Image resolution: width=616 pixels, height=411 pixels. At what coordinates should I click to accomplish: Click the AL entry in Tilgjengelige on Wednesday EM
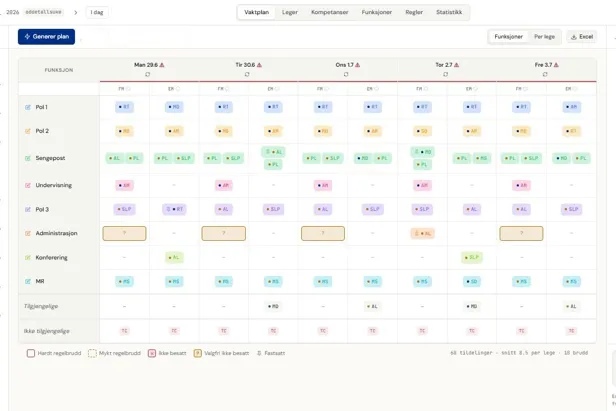coord(372,306)
